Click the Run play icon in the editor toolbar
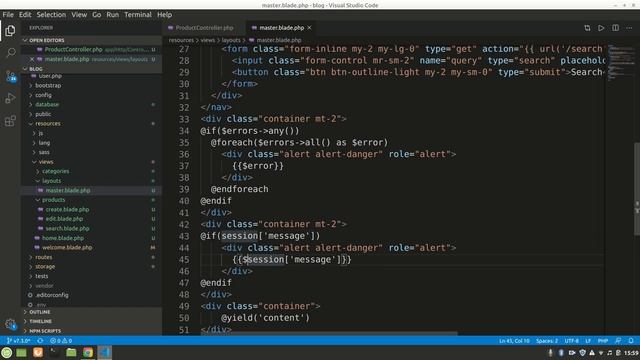This screenshot has width=640, height=360. pos(601,28)
